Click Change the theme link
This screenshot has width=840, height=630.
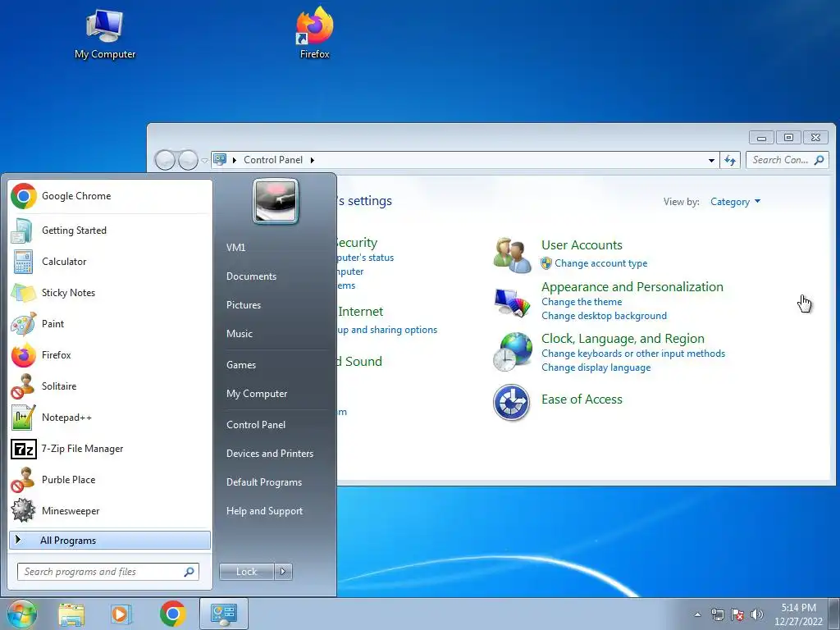click(582, 302)
